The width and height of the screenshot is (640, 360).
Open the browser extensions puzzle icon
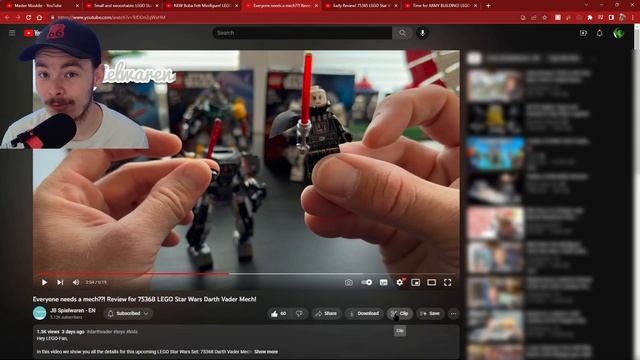(x=589, y=18)
